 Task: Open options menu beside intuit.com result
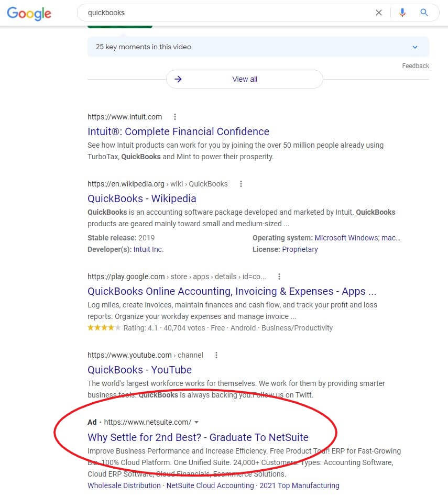click(x=174, y=117)
